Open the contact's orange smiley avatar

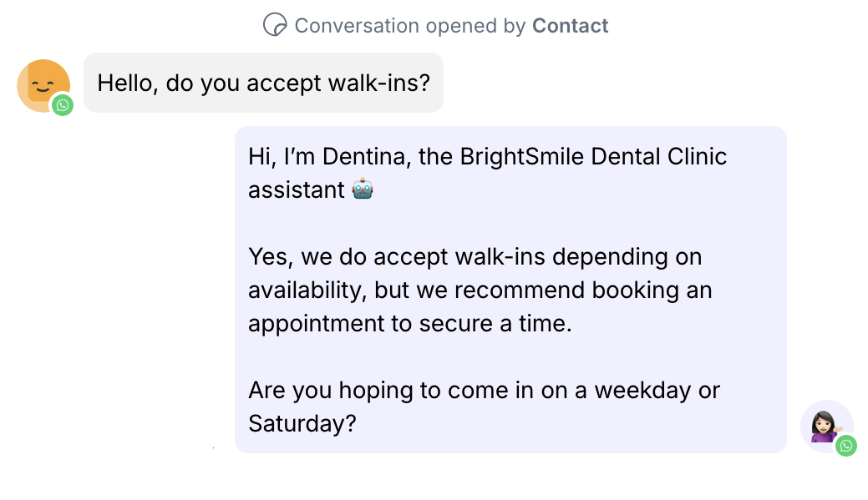[40, 84]
